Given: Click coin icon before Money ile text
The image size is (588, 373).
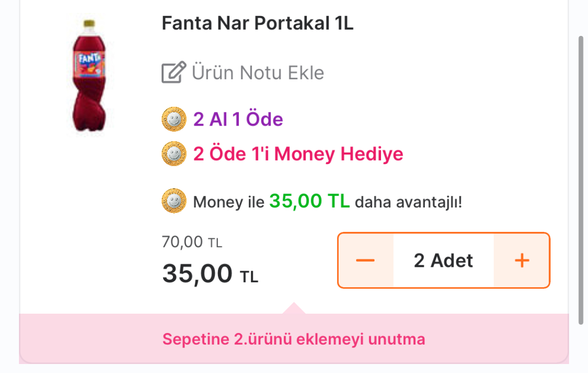Looking at the screenshot, I should (x=174, y=201).
